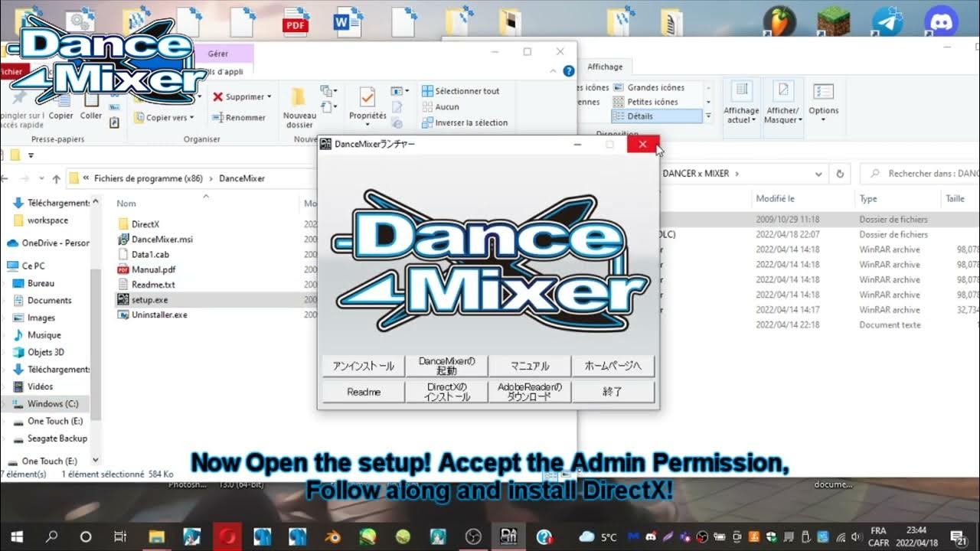Click the Aucun selection option
The width and height of the screenshot is (980, 551).
[441, 107]
